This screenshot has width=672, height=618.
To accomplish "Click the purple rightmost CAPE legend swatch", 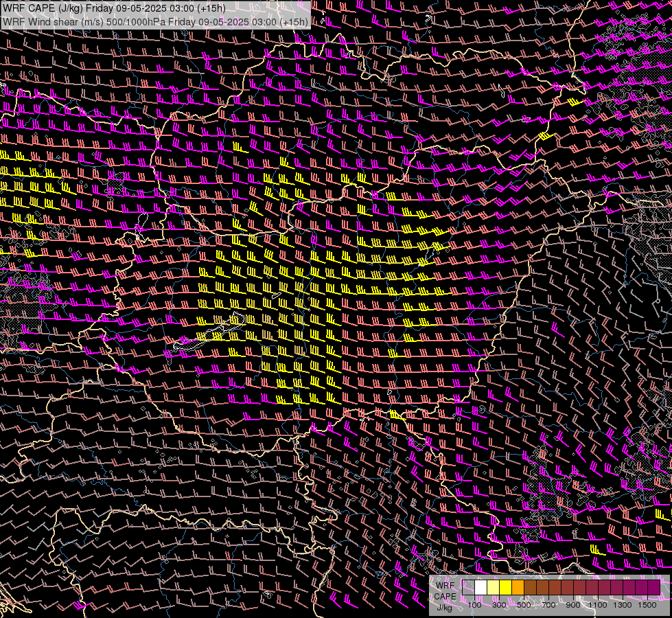I will pyautogui.click(x=654, y=587).
